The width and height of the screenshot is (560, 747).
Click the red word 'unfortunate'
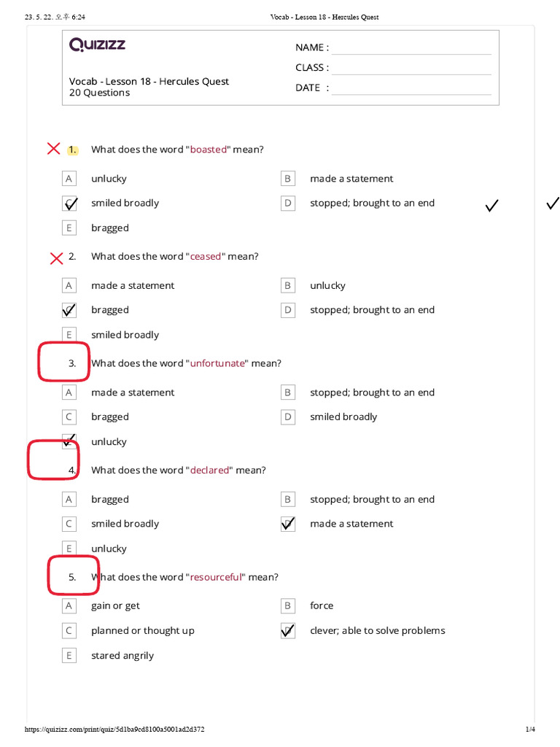click(x=217, y=363)
